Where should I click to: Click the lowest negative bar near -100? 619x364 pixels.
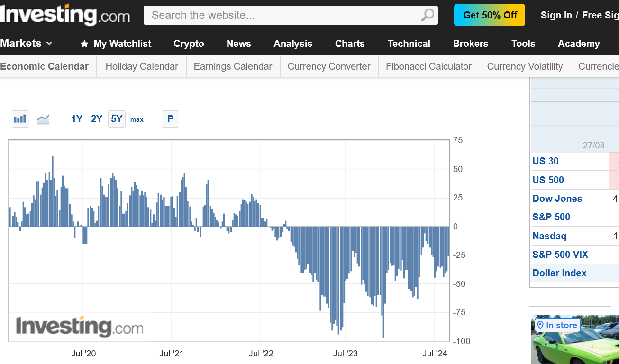383,282
